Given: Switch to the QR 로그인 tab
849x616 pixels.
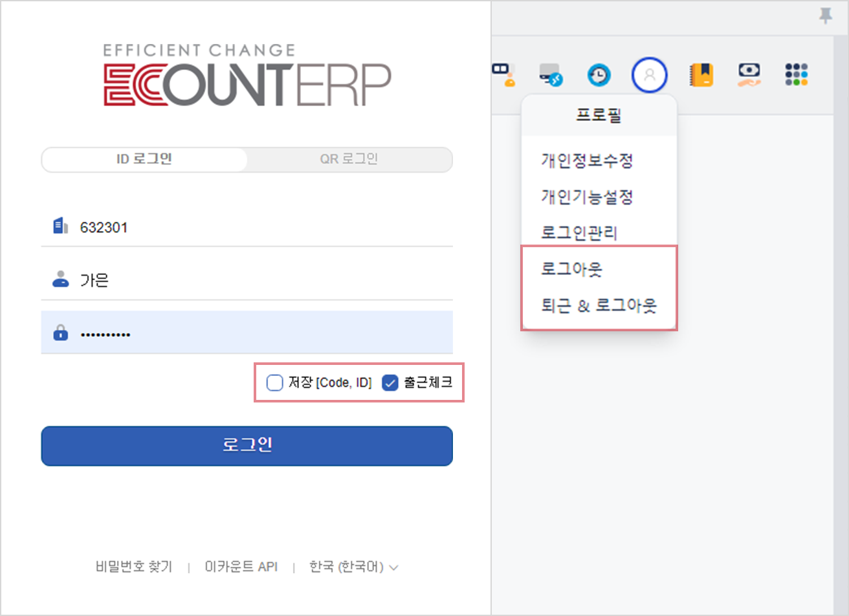Looking at the screenshot, I should pyautogui.click(x=349, y=159).
